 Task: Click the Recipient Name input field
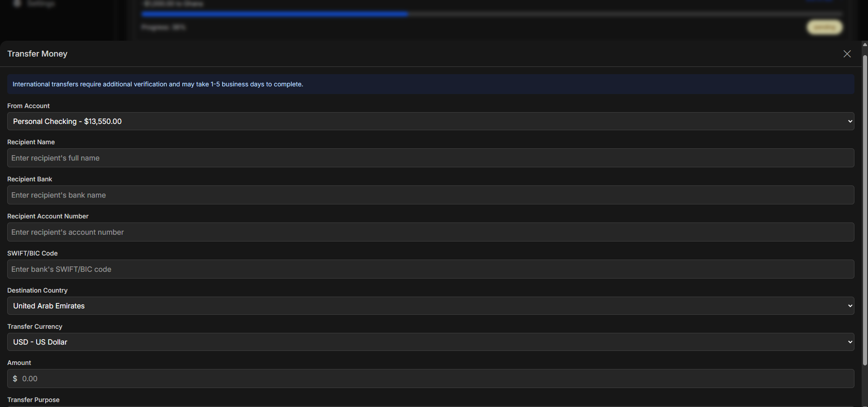pos(431,158)
